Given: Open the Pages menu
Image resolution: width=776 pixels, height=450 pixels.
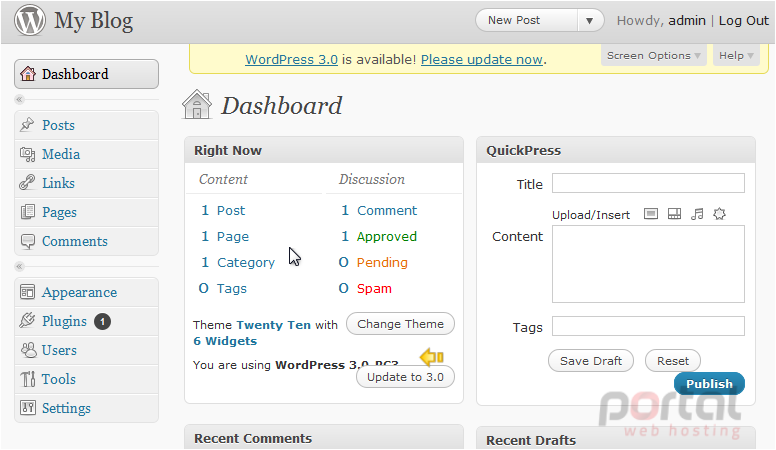Looking at the screenshot, I should click(87, 212).
